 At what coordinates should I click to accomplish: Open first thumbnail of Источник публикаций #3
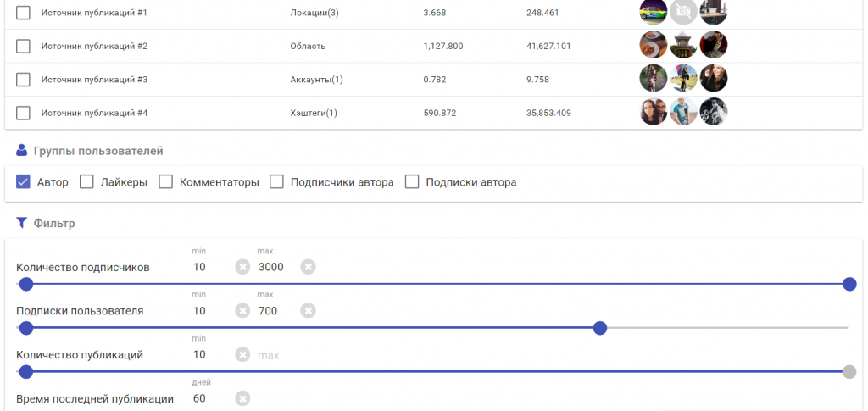tap(654, 78)
